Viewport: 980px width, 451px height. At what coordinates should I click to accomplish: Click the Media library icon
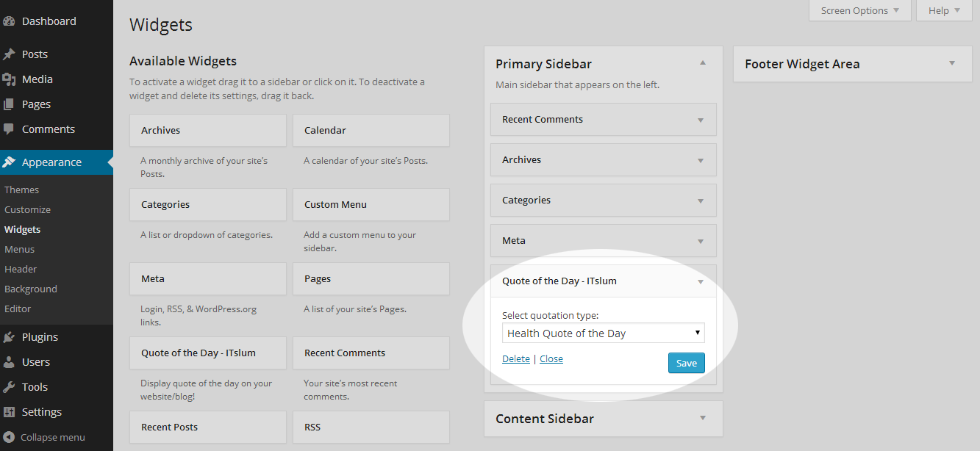coord(9,79)
